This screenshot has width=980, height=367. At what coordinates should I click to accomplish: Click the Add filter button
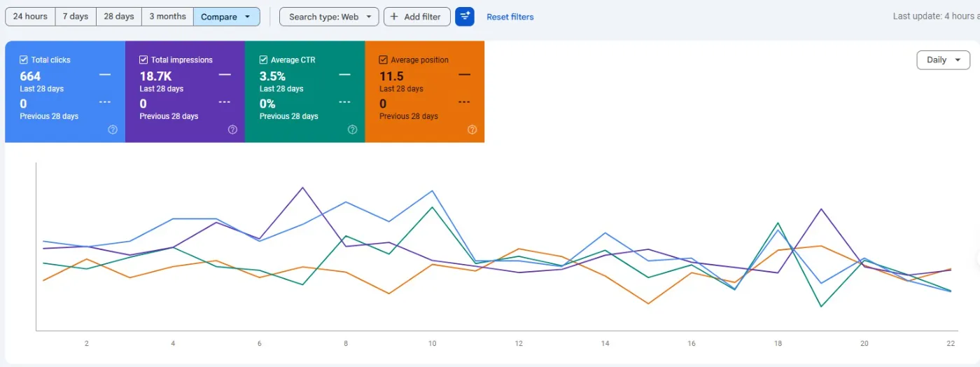point(416,17)
